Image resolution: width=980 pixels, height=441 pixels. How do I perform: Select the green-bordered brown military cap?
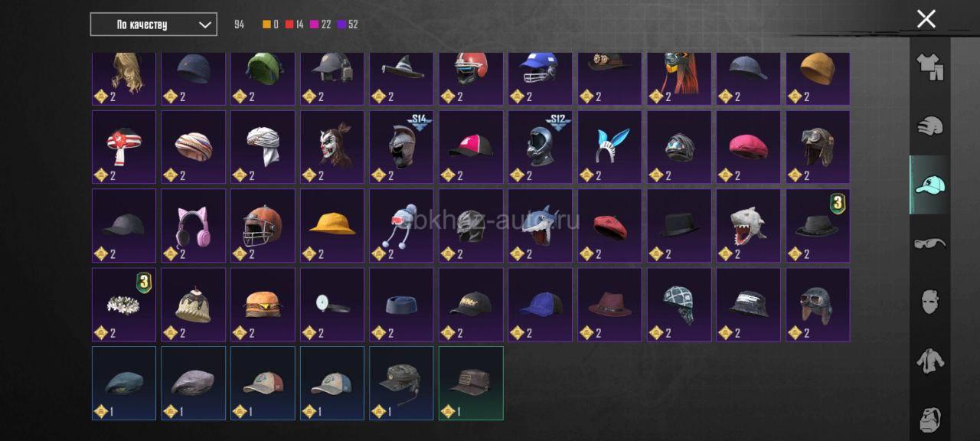click(471, 383)
